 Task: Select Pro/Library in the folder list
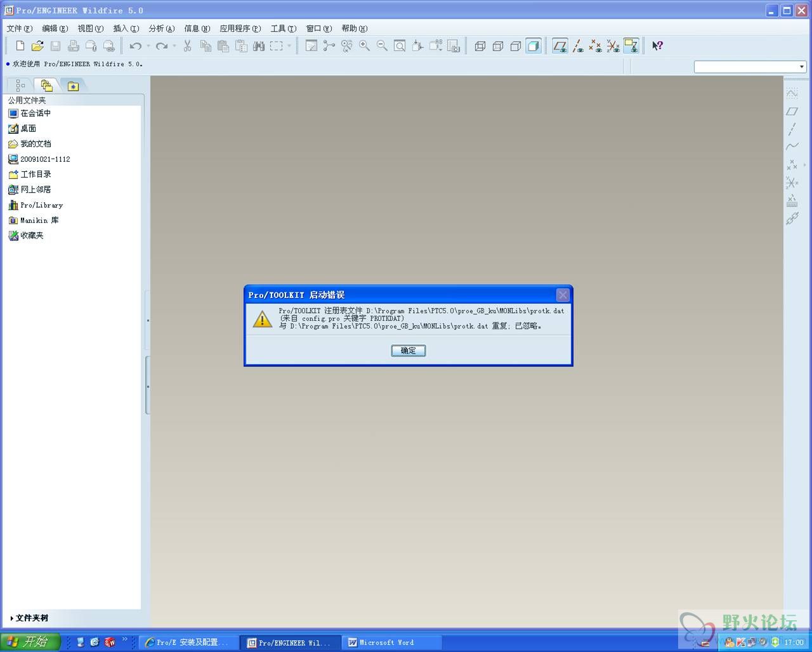[x=36, y=205]
